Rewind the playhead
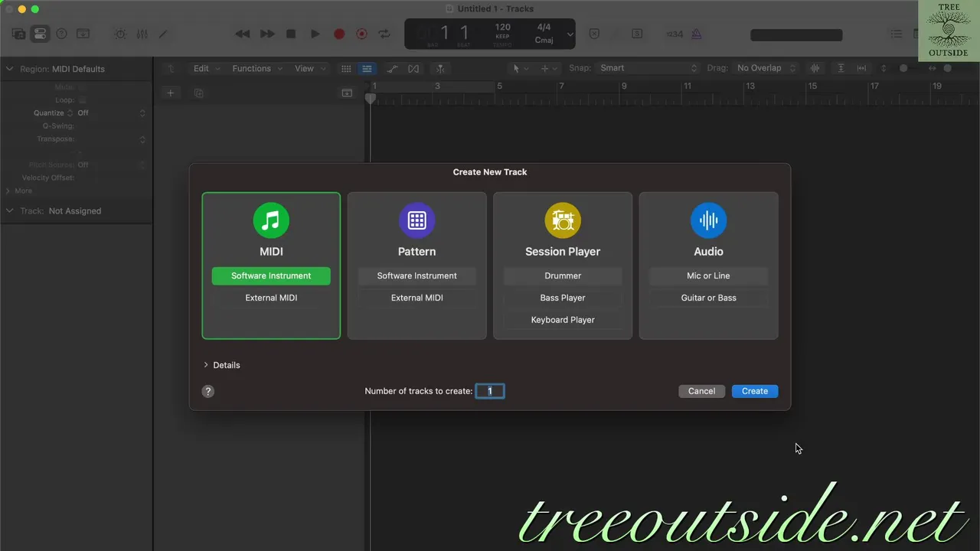The width and height of the screenshot is (980, 551). point(243,34)
